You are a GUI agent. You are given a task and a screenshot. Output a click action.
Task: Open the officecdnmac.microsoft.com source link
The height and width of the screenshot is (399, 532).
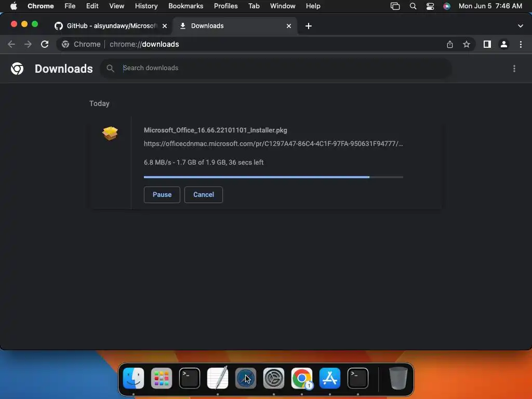click(x=273, y=143)
